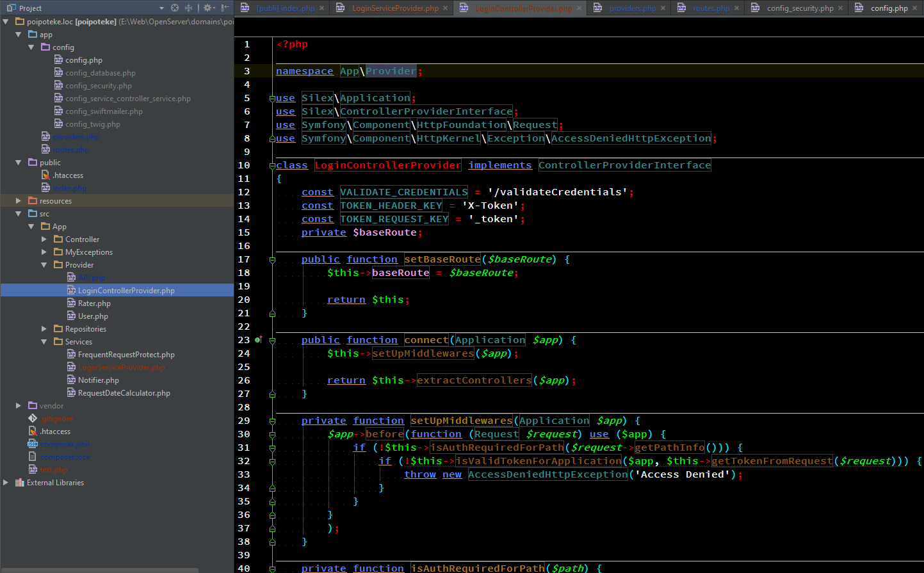The width and height of the screenshot is (924, 573).
Task: Select FrequentRequestProtect.php in the tree
Action: point(126,354)
